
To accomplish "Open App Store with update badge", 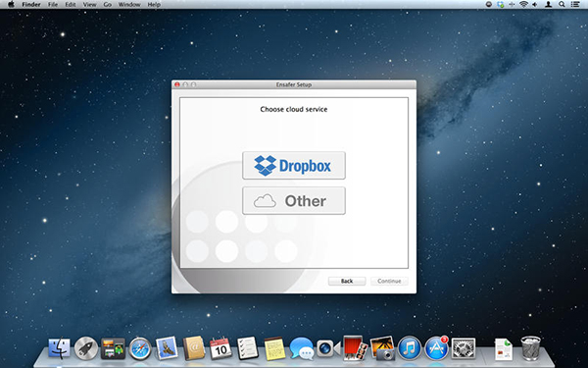I will 436,348.
